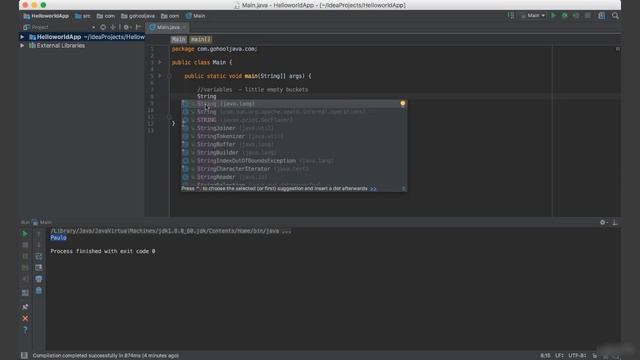Image resolution: width=640 pixels, height=360 pixels.
Task: Click the src breadcrumb folder
Action: click(83, 16)
